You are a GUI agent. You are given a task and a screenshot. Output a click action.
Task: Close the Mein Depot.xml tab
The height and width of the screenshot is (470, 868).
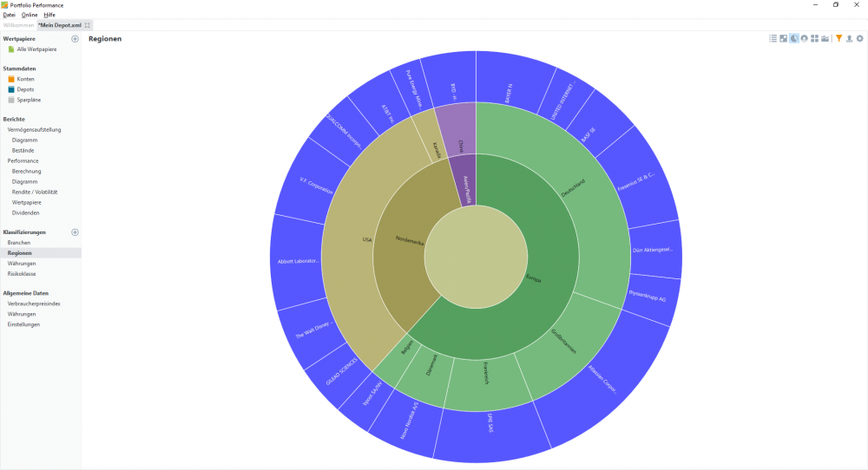point(88,25)
